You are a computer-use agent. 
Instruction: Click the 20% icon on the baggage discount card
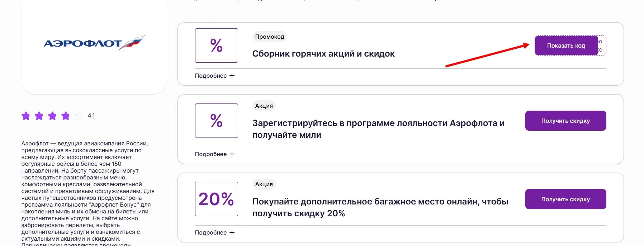216,199
